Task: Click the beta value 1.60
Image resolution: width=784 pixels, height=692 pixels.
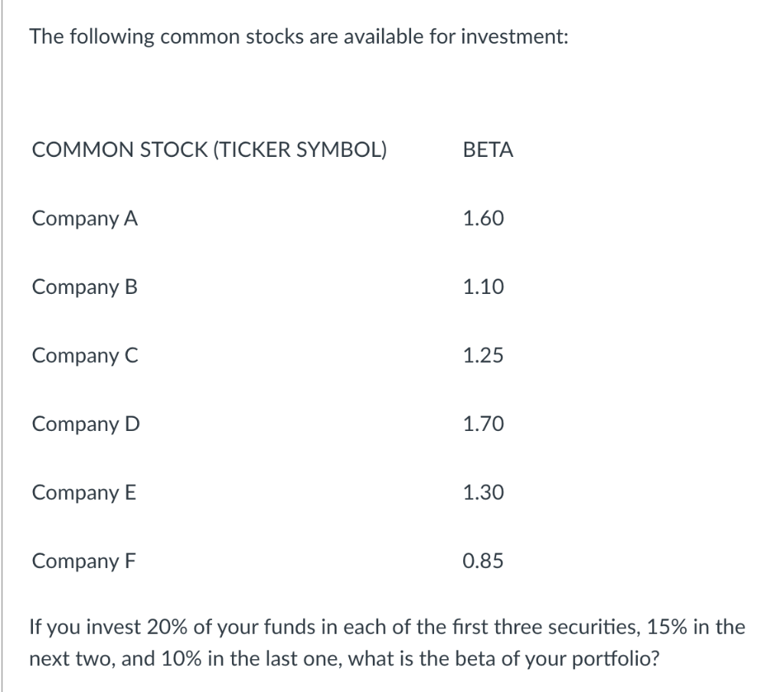Action: pos(484,219)
